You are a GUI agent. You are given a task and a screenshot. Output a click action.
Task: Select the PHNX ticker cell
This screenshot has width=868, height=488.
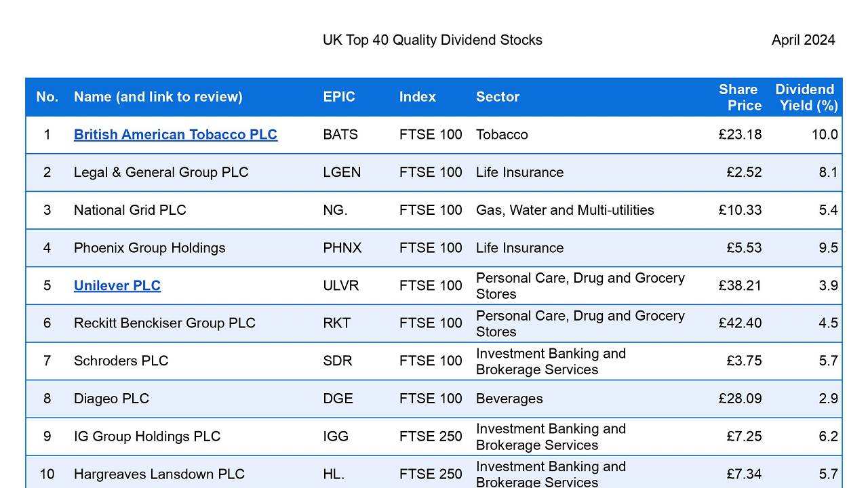(342, 248)
